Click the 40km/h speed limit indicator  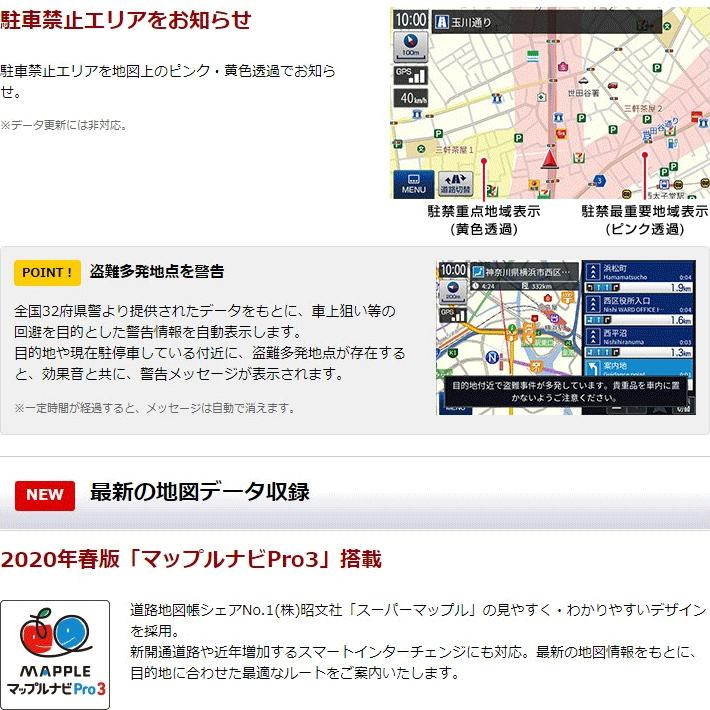(410, 98)
